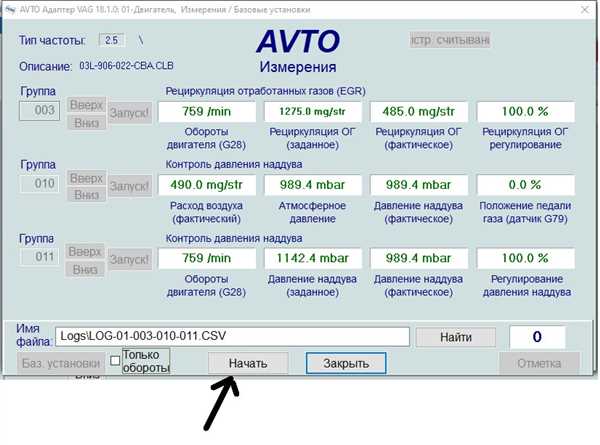This screenshot has width=600, height=445.
Task: Click 989.4 mbar actual boost in group 010
Action: tap(419, 185)
